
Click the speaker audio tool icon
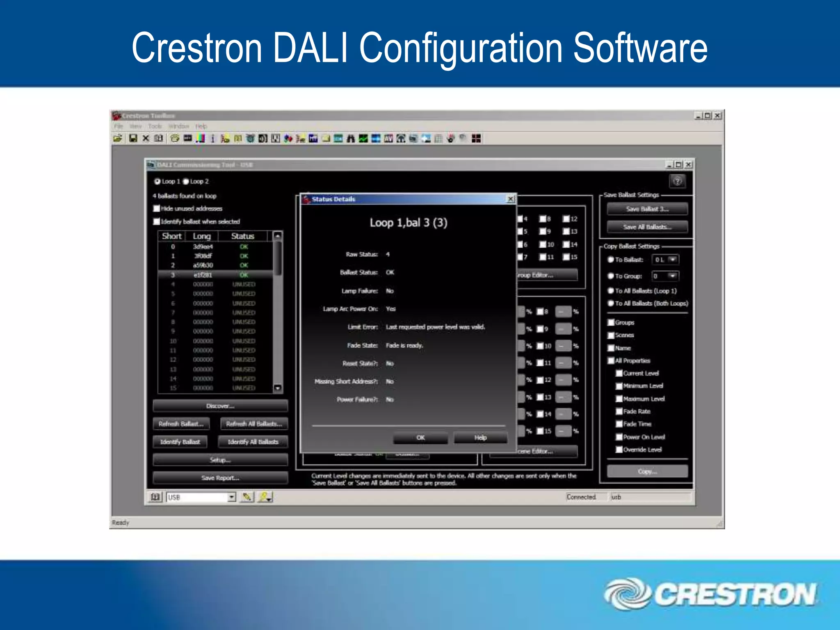click(x=262, y=138)
